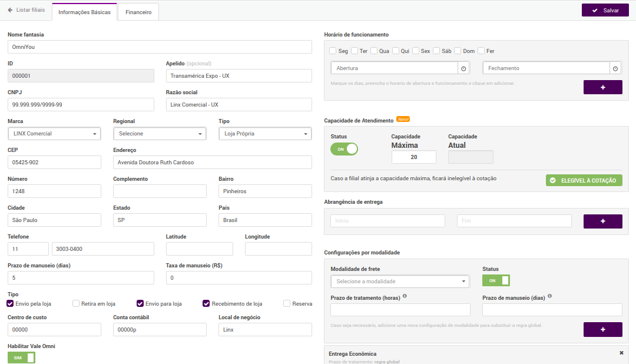636x364 pixels.
Task: Click the Bairro input field
Action: pos(265,191)
